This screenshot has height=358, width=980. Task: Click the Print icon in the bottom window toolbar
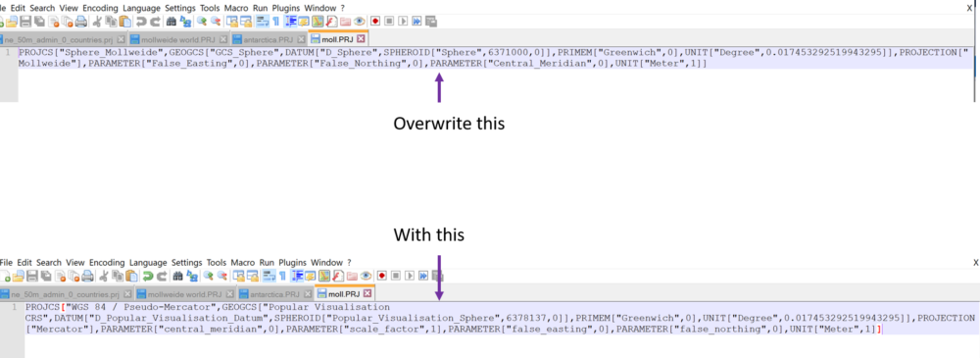click(x=87, y=276)
